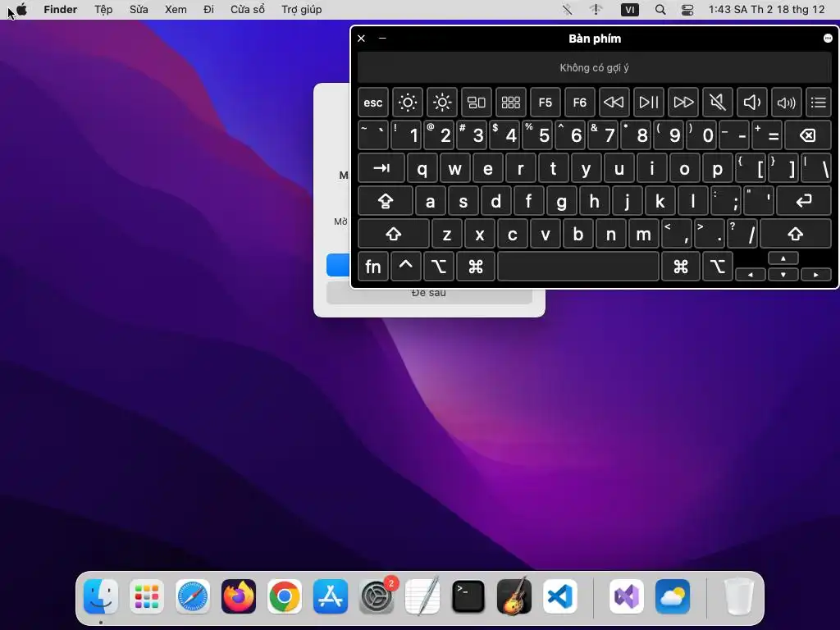Tap the number 5 key
Image resolution: width=840 pixels, height=630 pixels.
pyautogui.click(x=537, y=135)
